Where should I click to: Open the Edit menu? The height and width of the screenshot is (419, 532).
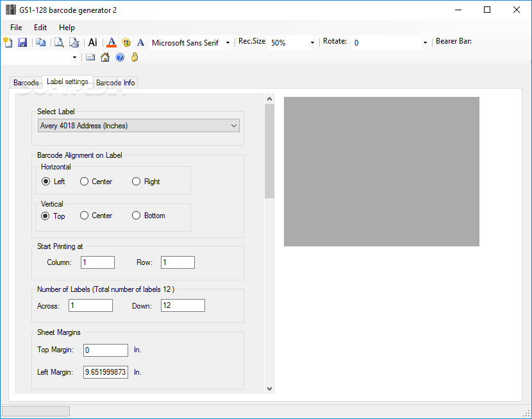[40, 28]
